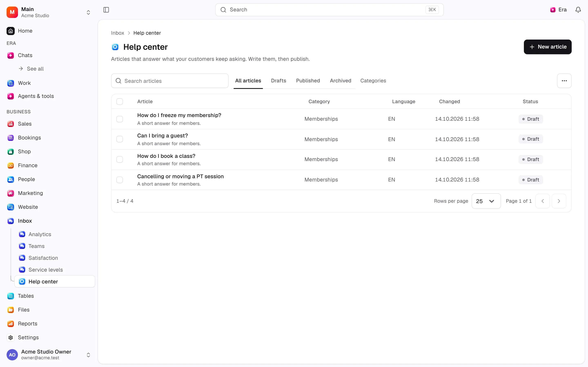Open the three-dots more options button
The width and height of the screenshot is (588, 367).
564,81
